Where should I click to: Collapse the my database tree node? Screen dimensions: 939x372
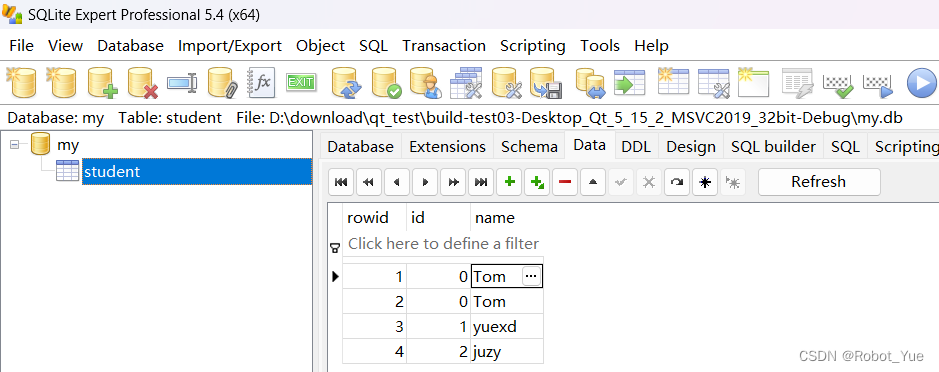click(x=16, y=145)
